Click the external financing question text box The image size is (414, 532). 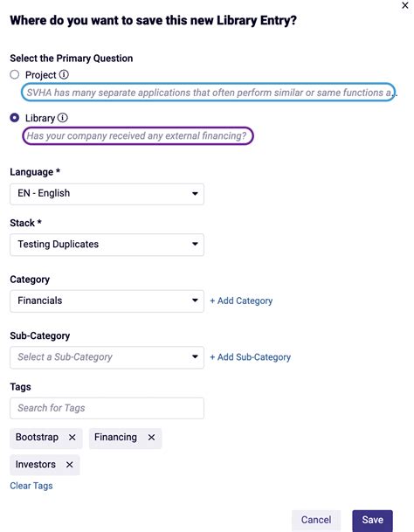(138, 135)
